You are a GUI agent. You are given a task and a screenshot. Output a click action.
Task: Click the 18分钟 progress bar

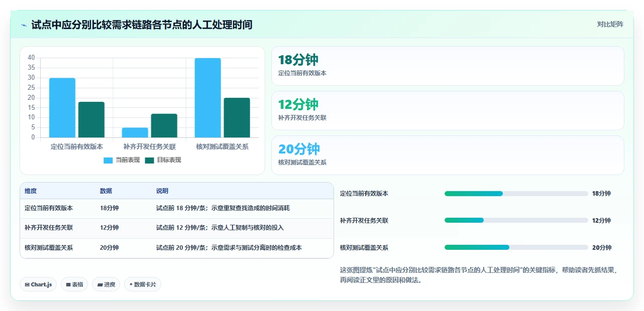pos(516,194)
